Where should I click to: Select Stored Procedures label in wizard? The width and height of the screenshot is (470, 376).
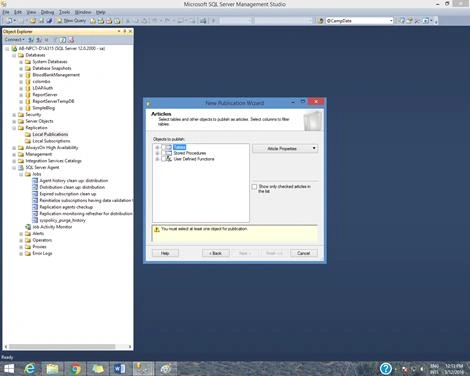(x=190, y=153)
